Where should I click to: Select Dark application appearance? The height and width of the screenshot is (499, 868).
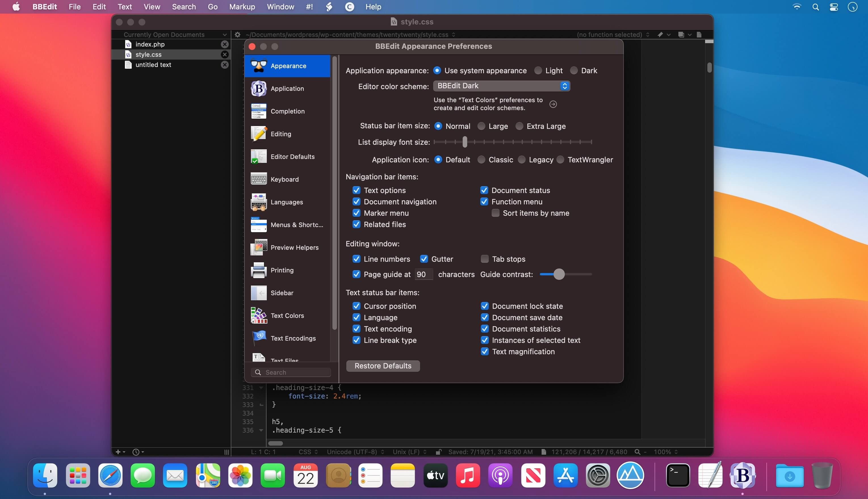[x=574, y=71]
